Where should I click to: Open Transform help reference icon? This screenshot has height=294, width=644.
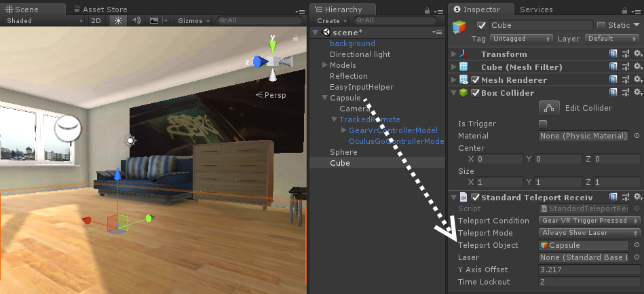click(613, 54)
